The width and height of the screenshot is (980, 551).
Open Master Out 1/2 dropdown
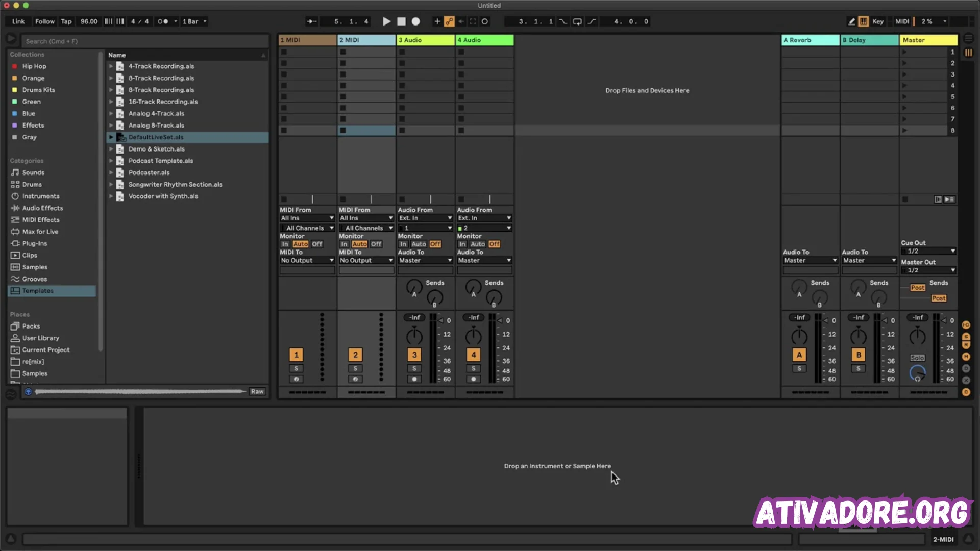(928, 270)
